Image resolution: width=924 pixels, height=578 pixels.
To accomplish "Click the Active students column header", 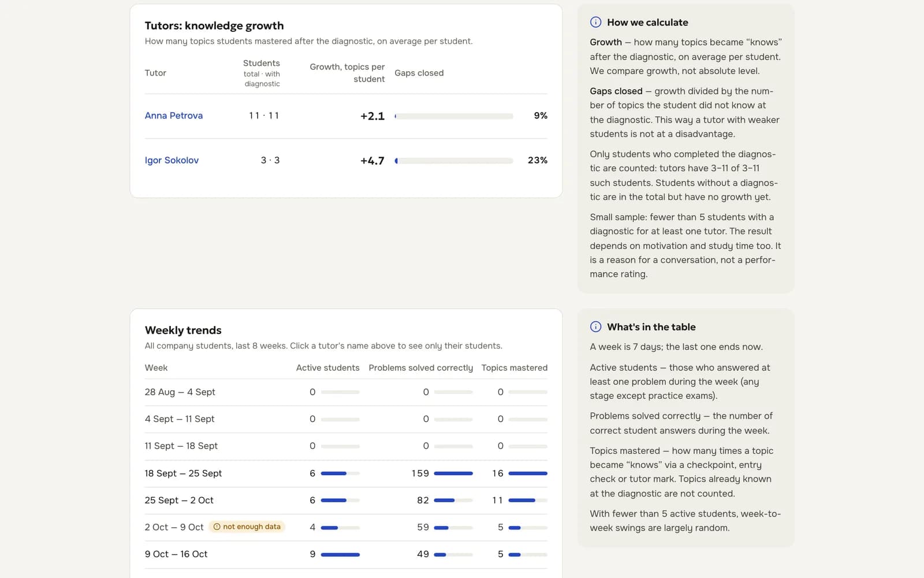I will [x=327, y=368].
